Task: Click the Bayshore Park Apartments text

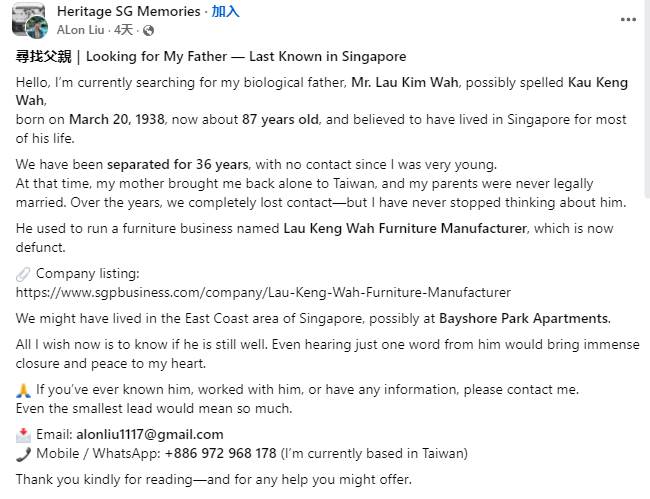Action: [525, 318]
